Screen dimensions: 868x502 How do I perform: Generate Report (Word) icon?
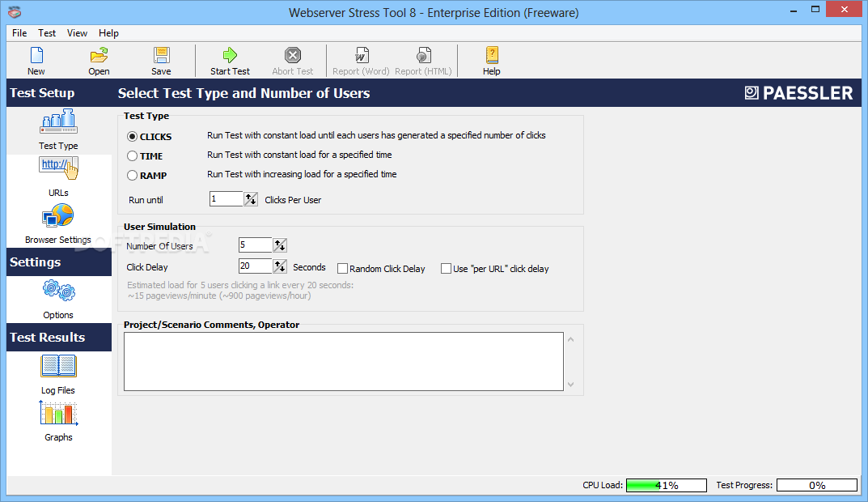tap(361, 55)
